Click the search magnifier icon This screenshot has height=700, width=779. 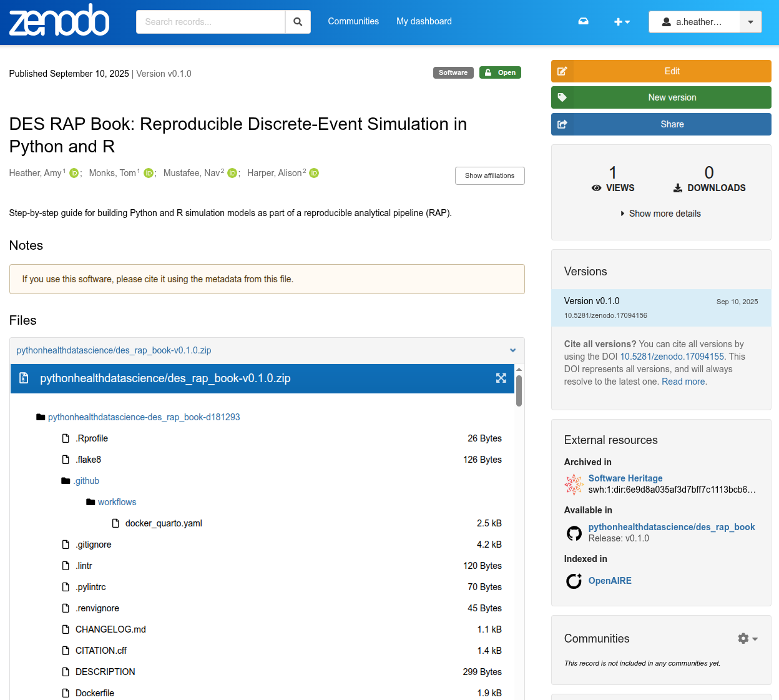pos(298,22)
